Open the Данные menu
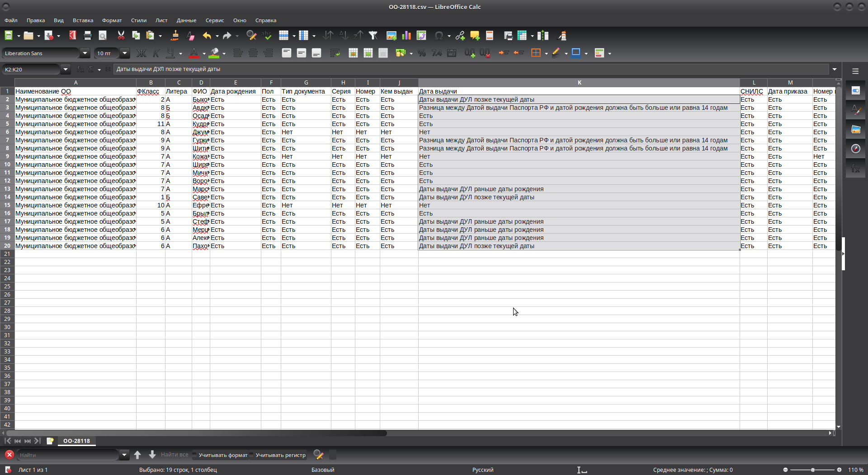Viewport: 868px width, 475px height. click(186, 20)
